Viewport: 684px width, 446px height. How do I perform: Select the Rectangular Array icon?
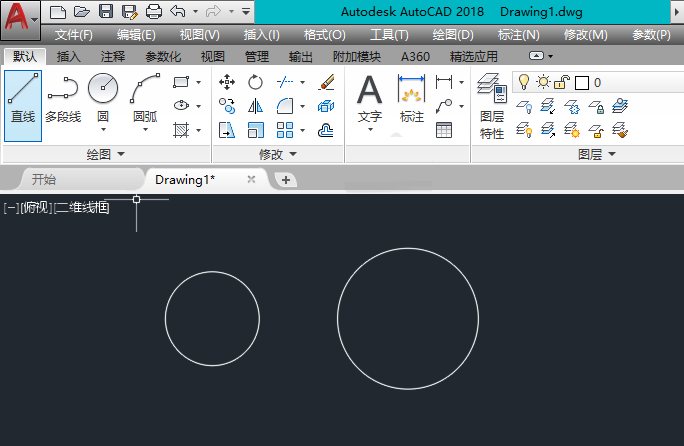(x=285, y=130)
